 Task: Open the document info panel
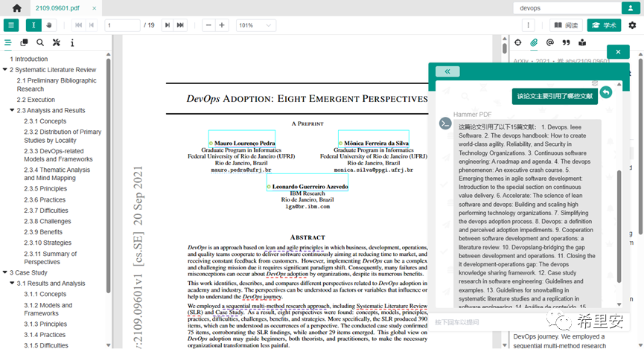(72, 42)
